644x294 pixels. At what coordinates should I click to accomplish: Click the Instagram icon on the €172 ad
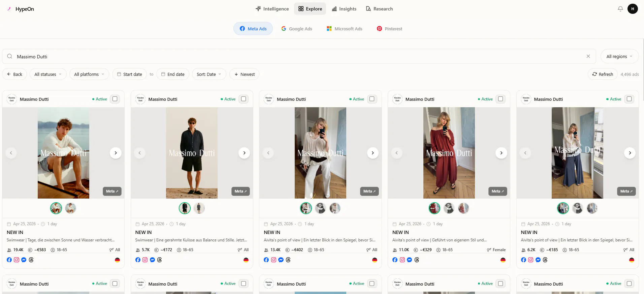click(x=145, y=260)
